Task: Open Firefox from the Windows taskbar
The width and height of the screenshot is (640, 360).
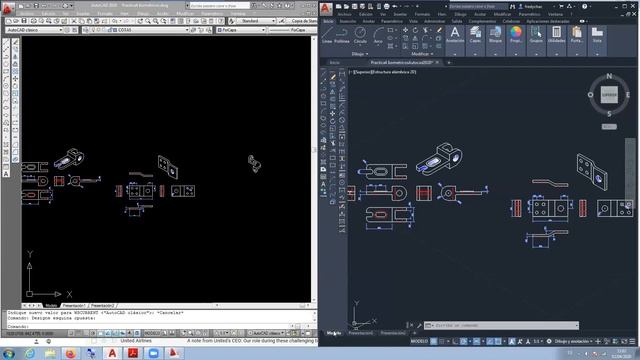Action: point(71,353)
